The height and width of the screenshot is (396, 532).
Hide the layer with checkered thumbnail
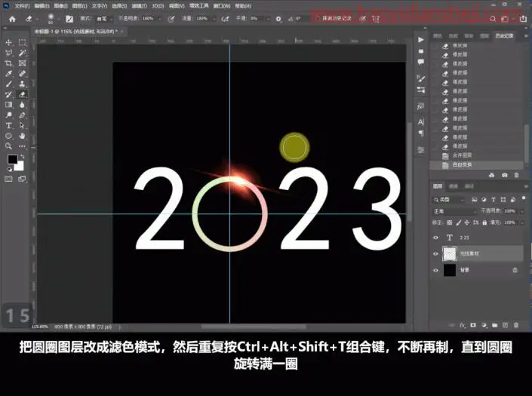[x=436, y=254]
